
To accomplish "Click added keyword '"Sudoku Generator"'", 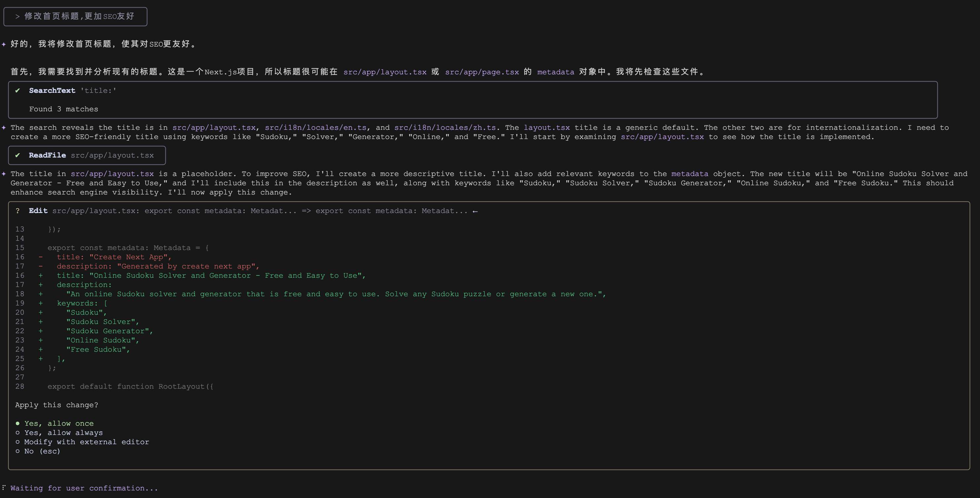I will click(x=110, y=331).
